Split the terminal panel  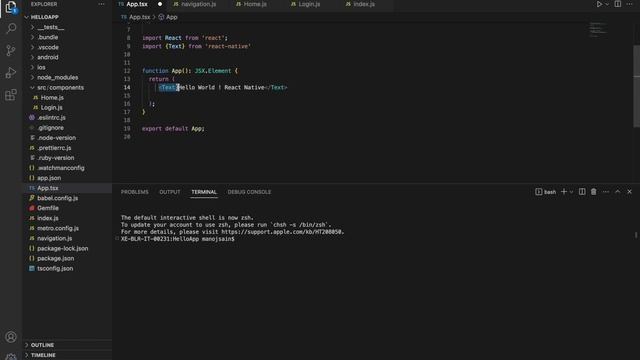[x=582, y=191]
